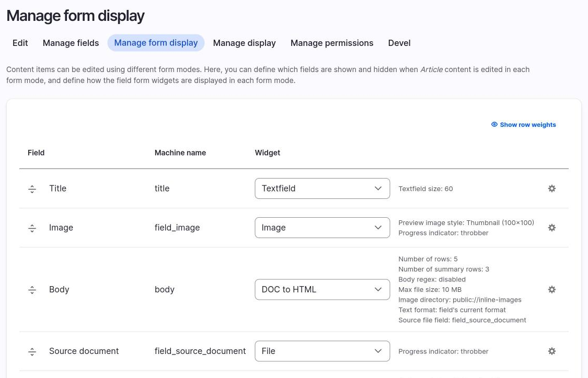Click the 'Widget' column header

(268, 153)
